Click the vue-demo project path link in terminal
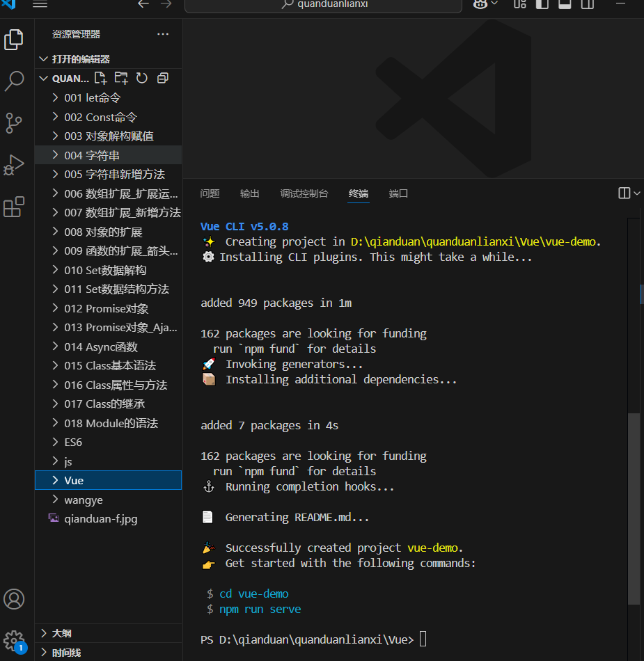The width and height of the screenshot is (644, 661). click(x=473, y=241)
